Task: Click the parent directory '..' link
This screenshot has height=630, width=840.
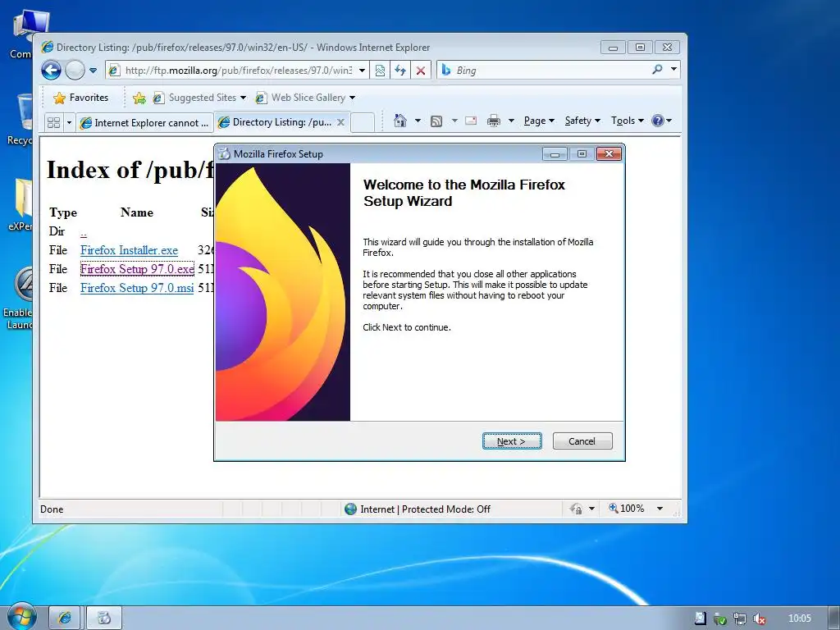Action: click(84, 232)
